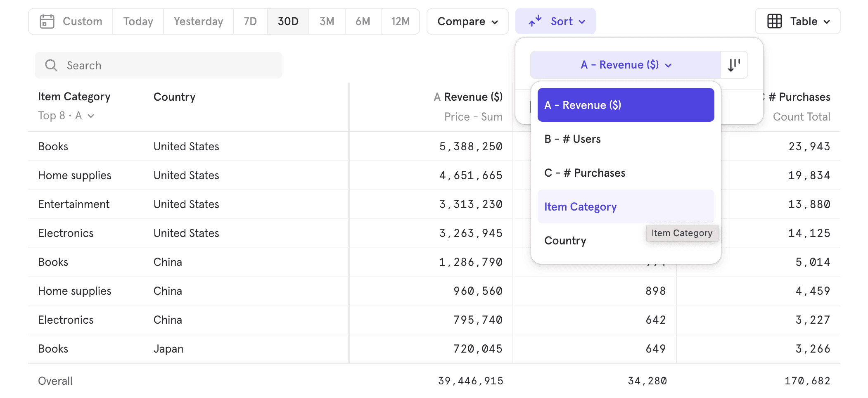Screen dimensions: 868x398
Task: Click the Overall totals label
Action: click(55, 381)
